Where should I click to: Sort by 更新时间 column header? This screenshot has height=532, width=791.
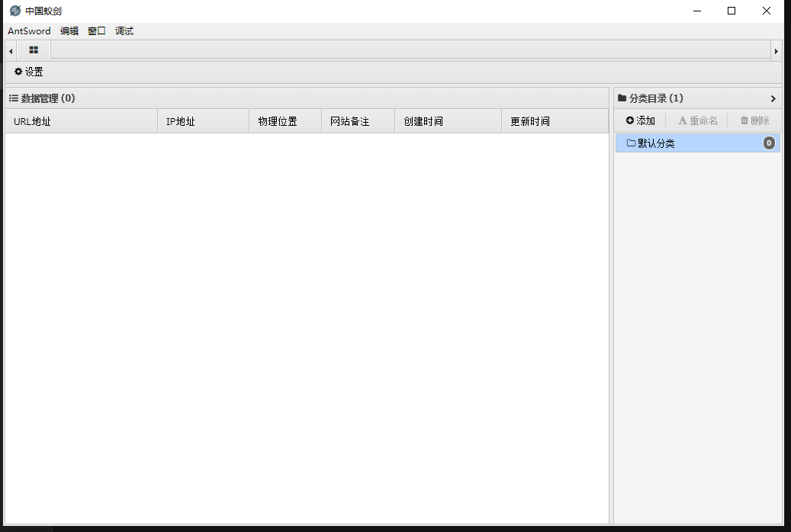555,121
